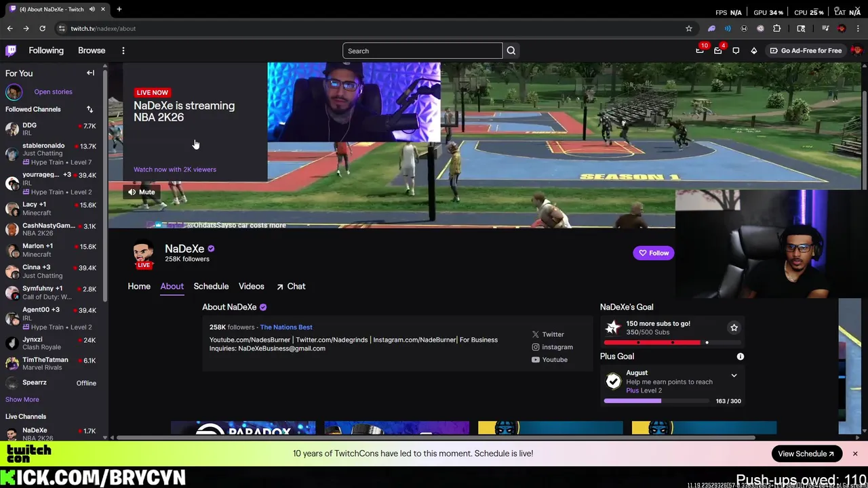Open The Nations Best team link
868x488 pixels.
(x=286, y=327)
